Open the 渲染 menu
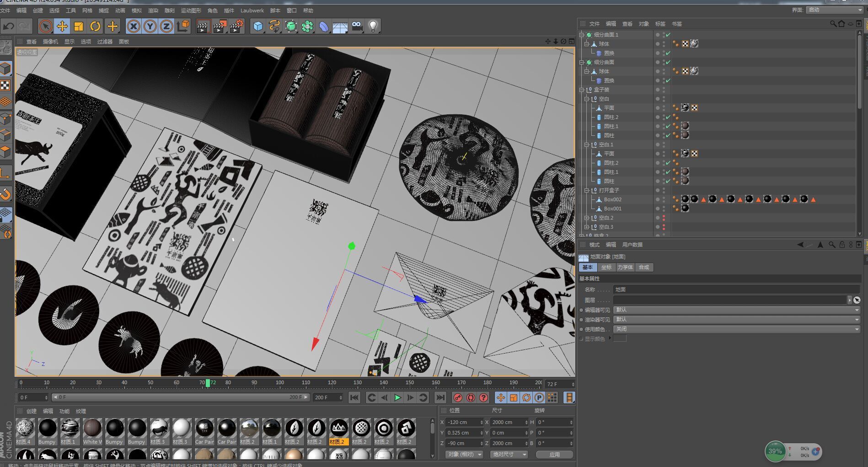Viewport: 868px width, 467px height. [153, 11]
